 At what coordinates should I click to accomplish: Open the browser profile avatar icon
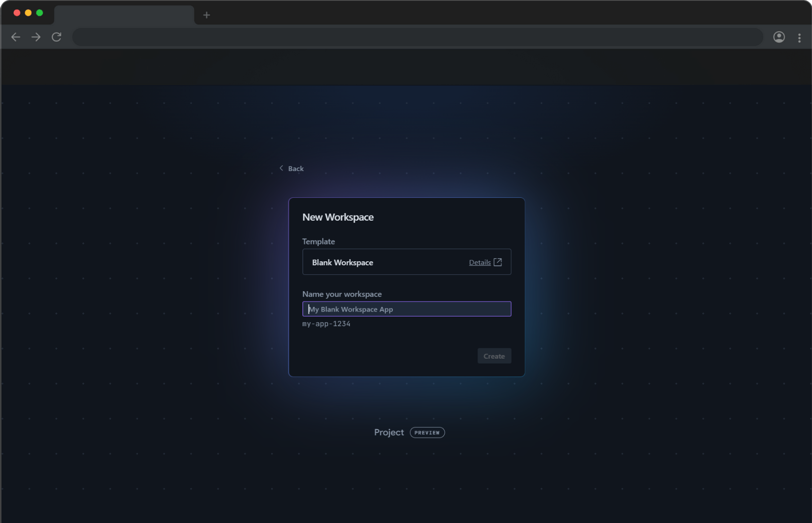pos(779,37)
